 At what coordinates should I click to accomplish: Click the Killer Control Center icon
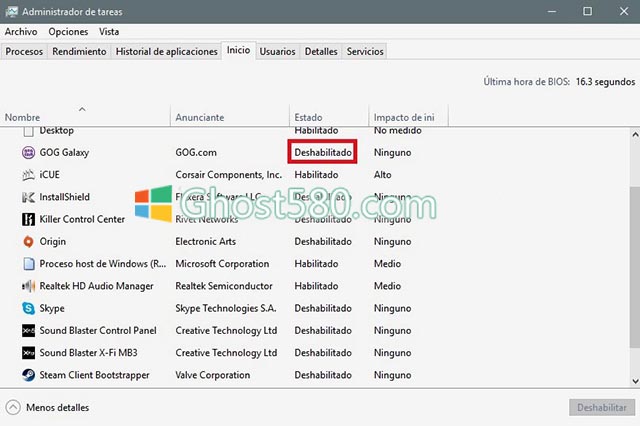coord(28,219)
